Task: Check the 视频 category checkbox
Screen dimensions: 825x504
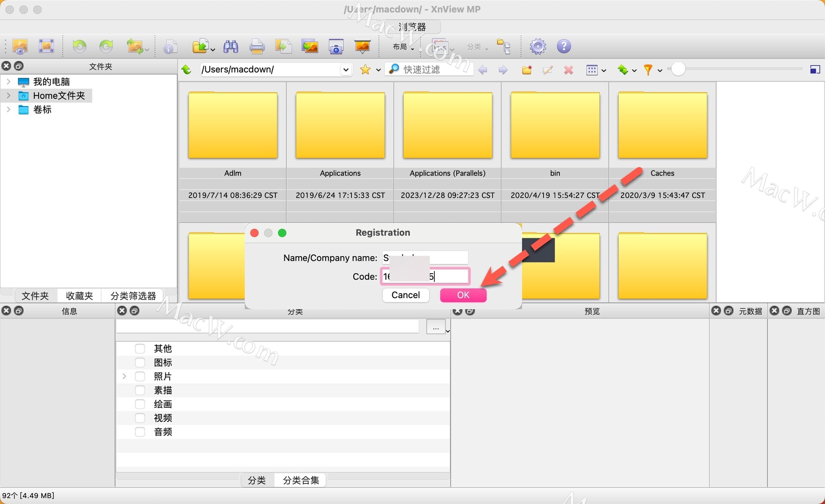Action: coord(140,418)
